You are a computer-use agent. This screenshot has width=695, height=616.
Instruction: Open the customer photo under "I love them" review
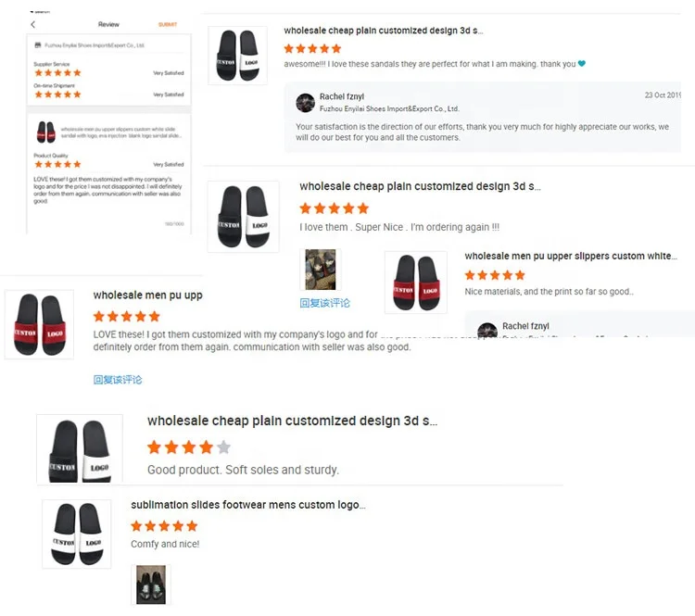(x=321, y=270)
